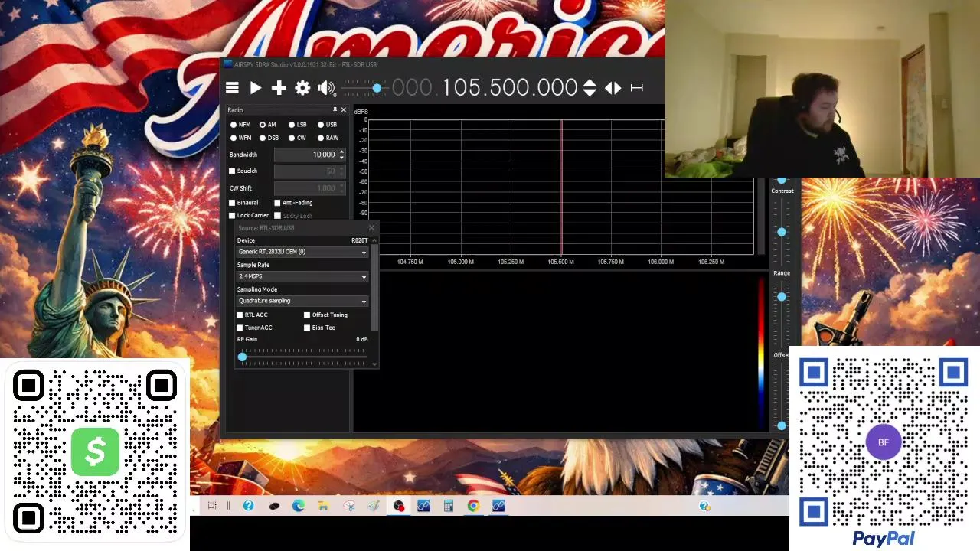
Task: Enable the Bias-Tee checkbox
Action: click(x=307, y=328)
